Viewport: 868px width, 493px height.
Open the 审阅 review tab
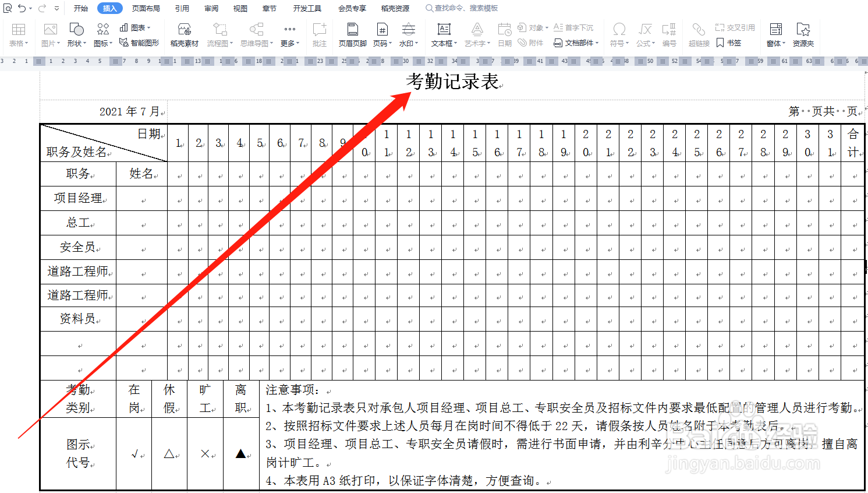(211, 8)
